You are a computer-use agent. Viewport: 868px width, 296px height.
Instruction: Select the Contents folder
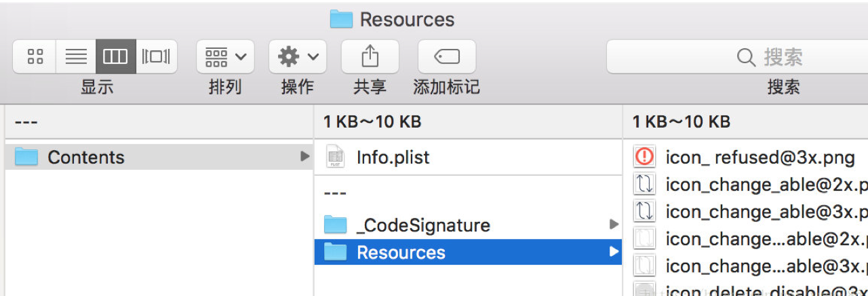86,158
